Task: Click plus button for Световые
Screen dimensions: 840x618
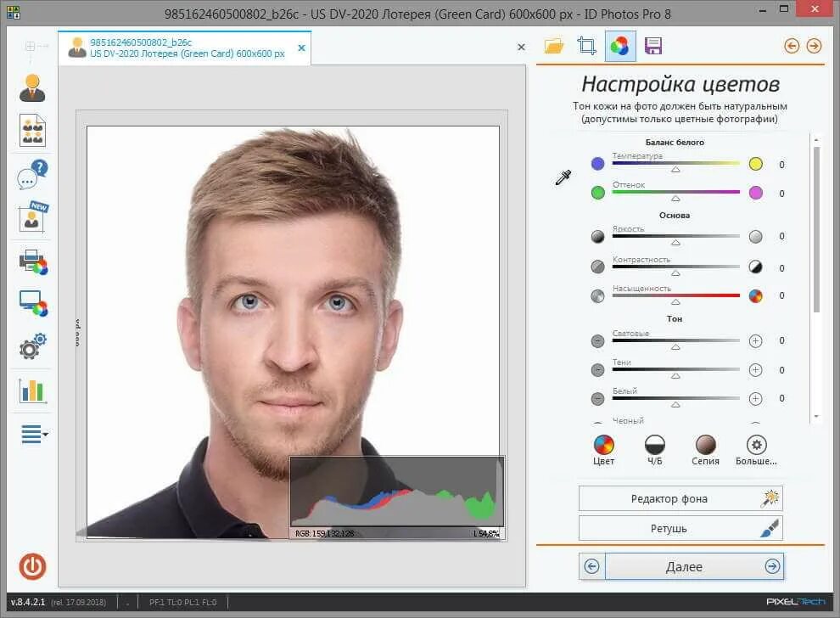Action: pyautogui.click(x=755, y=341)
